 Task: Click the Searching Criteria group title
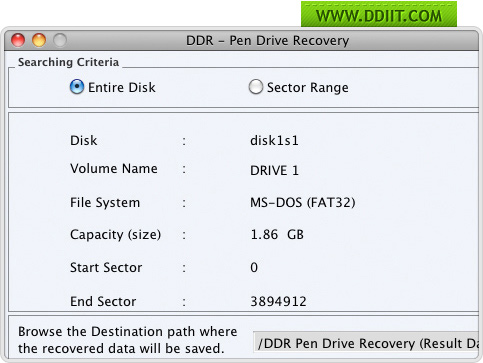(x=68, y=62)
